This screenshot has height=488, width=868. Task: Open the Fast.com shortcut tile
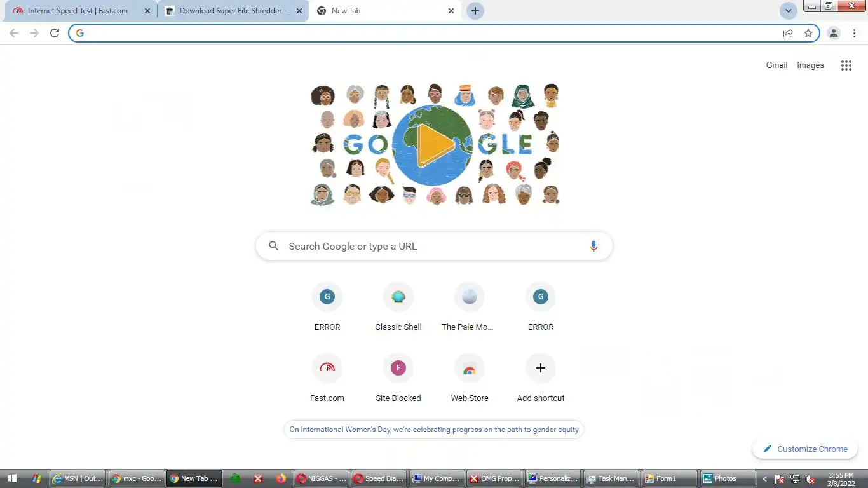(327, 378)
